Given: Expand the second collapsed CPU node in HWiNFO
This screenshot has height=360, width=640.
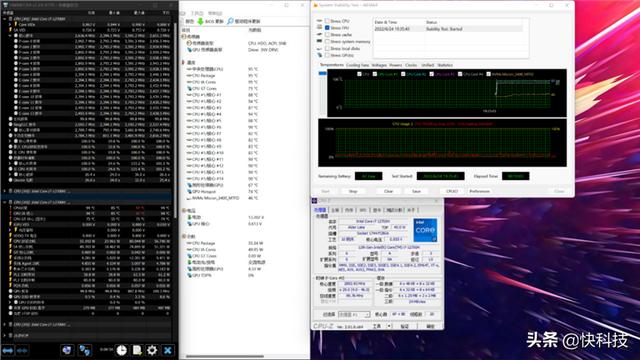Looking at the screenshot, I should click(x=5, y=191).
